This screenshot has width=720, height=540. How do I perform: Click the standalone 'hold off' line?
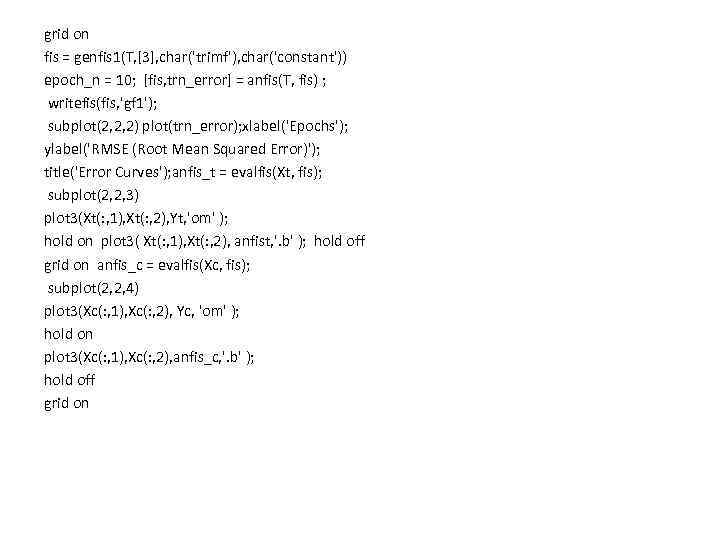click(69, 380)
